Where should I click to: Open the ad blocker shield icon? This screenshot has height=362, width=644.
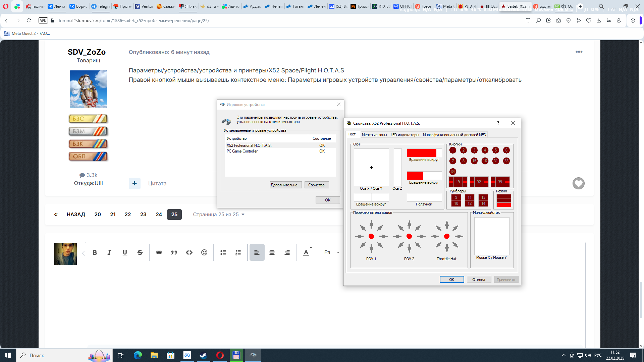[569, 20]
